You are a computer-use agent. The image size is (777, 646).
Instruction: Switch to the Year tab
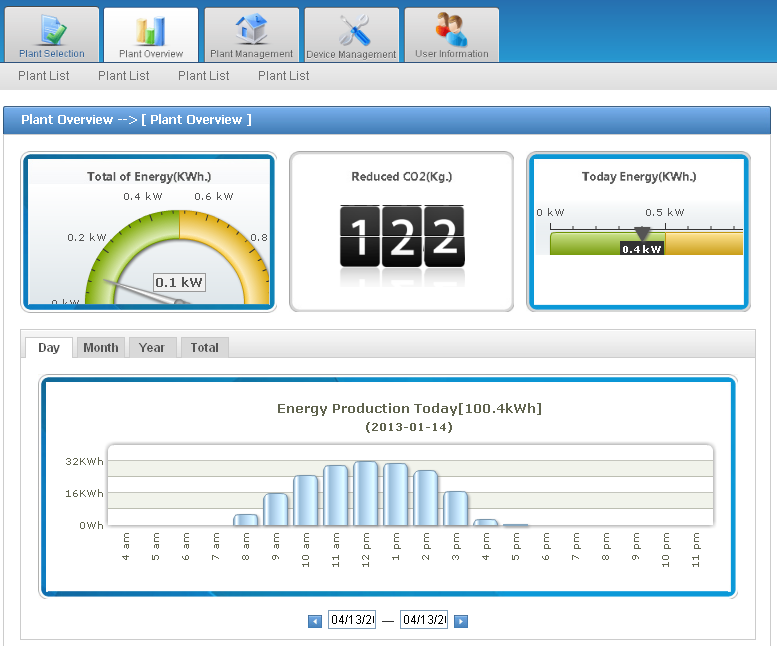(152, 347)
